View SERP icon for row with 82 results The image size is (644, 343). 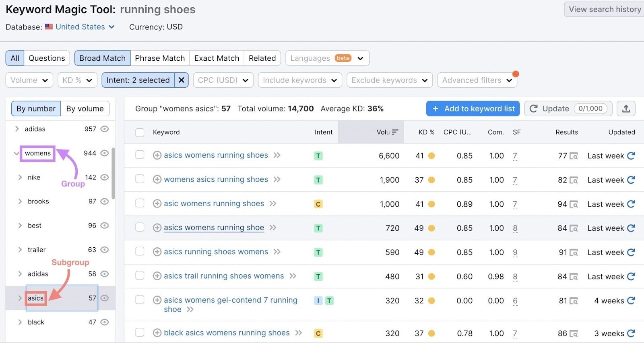pos(574,180)
